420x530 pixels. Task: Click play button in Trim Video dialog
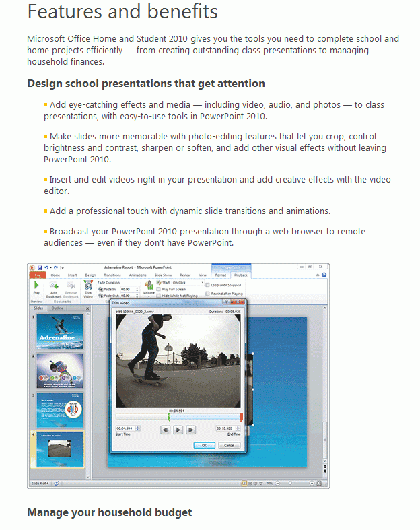(x=178, y=430)
